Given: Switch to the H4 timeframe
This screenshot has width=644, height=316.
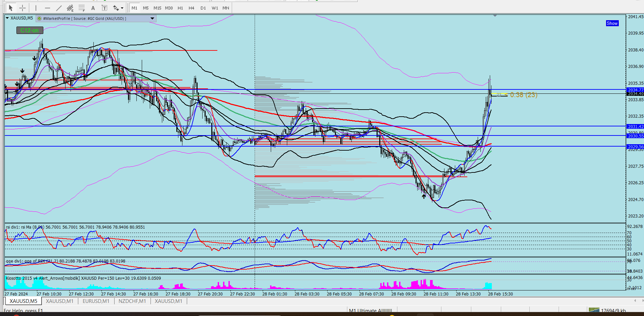Looking at the screenshot, I should pos(191,8).
